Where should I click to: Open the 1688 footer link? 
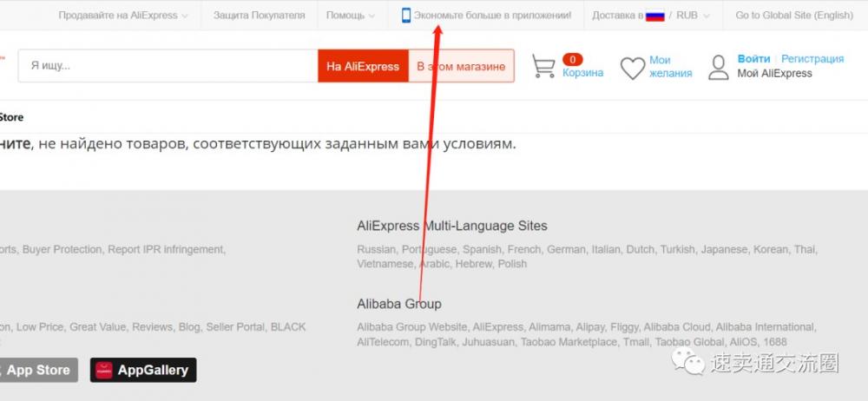tap(775, 342)
